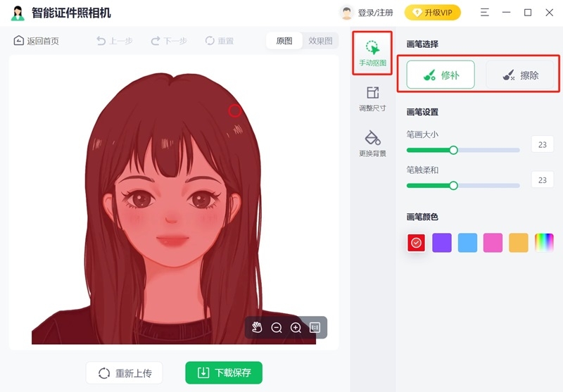Click the 升级VIP upgrade button
The image size is (563, 392).
pyautogui.click(x=432, y=13)
